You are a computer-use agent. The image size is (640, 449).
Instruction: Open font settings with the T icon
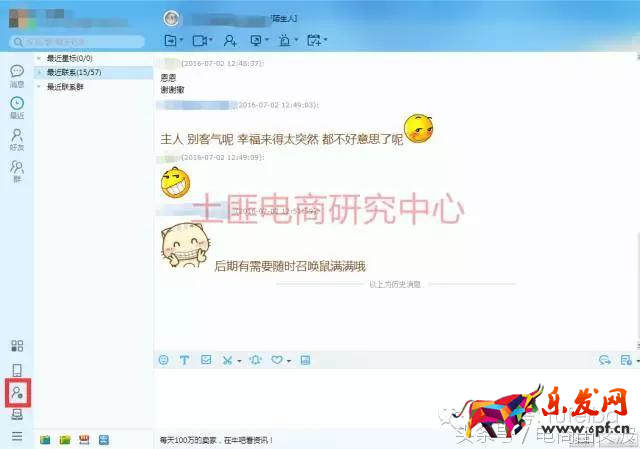click(184, 360)
